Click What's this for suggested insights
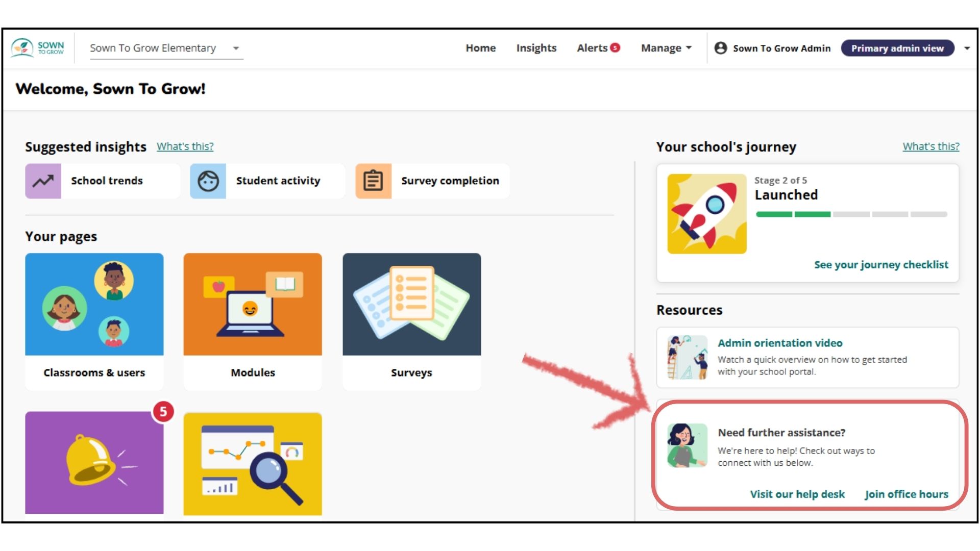The image size is (980, 551). pos(185,146)
